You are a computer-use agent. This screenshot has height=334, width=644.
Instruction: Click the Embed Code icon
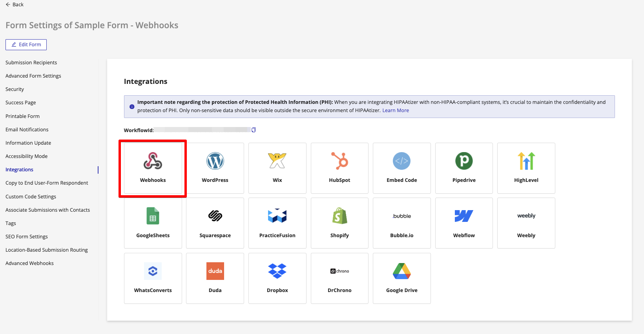(x=402, y=161)
